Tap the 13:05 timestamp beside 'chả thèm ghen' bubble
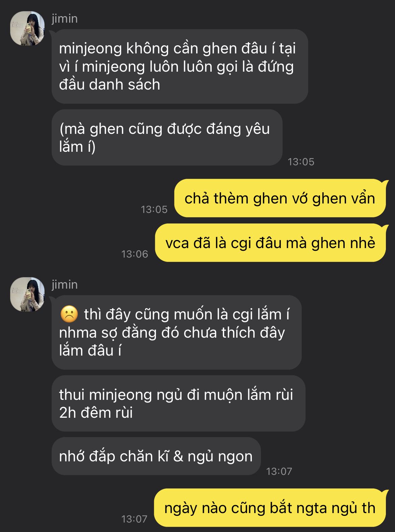 coord(154,210)
